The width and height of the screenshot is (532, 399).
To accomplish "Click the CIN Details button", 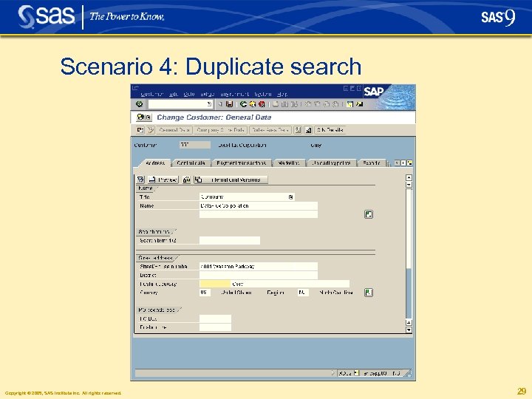I will 330,130.
